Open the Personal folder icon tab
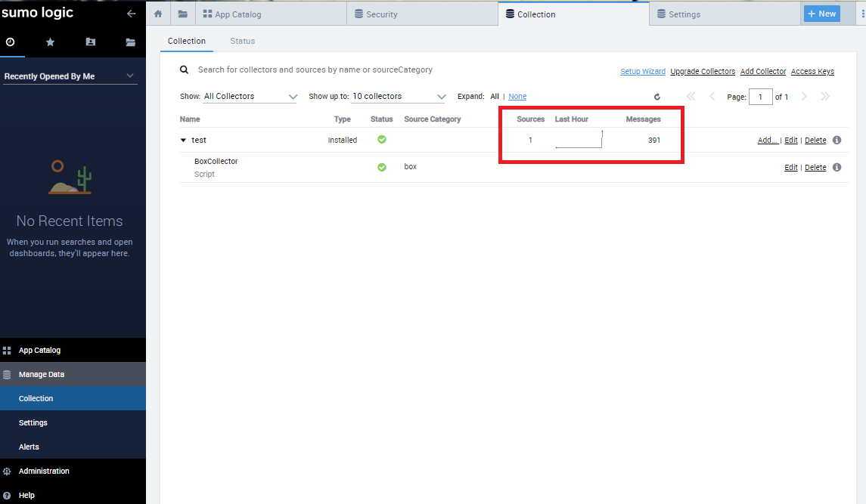 91,42
